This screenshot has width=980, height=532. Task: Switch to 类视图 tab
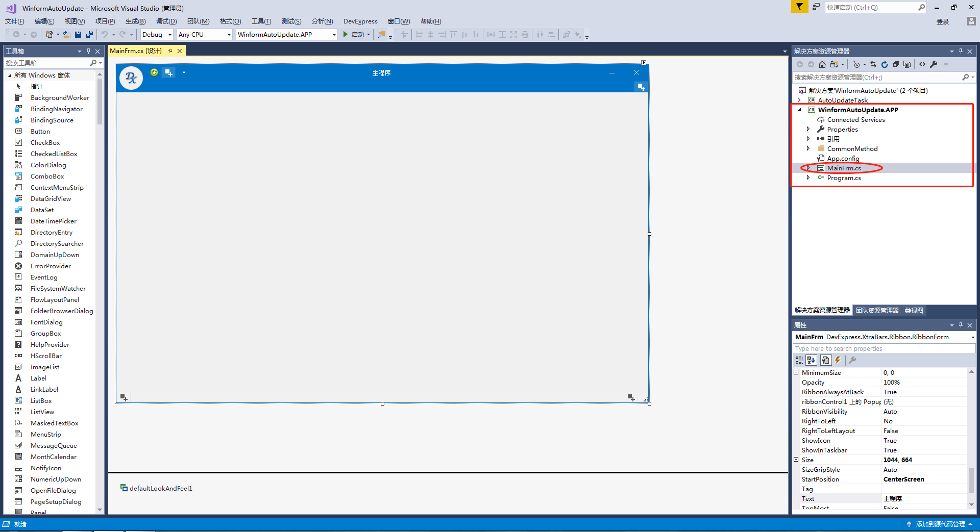914,310
